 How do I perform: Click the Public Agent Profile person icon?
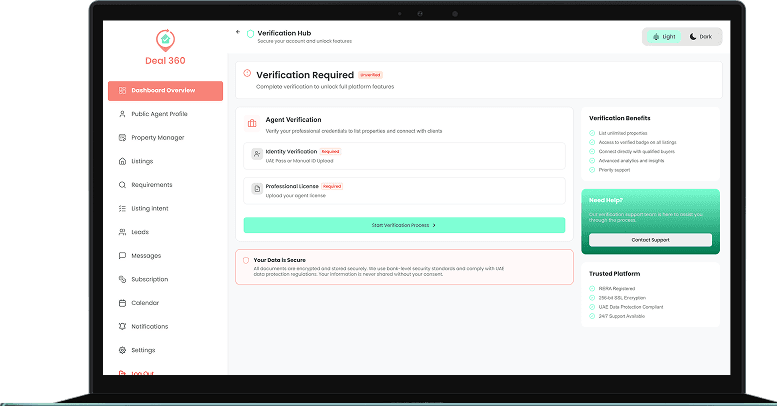pos(122,114)
